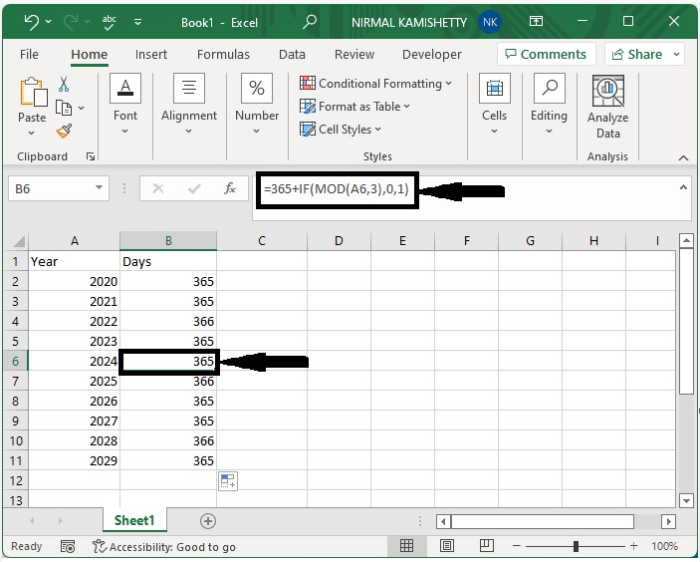Open Customize Quick Access Toolbar dropdown
This screenshot has height=562, width=700.
pyautogui.click(x=138, y=22)
